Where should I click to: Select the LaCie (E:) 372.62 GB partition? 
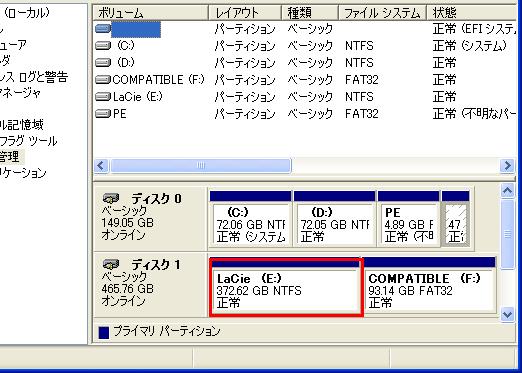pyautogui.click(x=286, y=287)
